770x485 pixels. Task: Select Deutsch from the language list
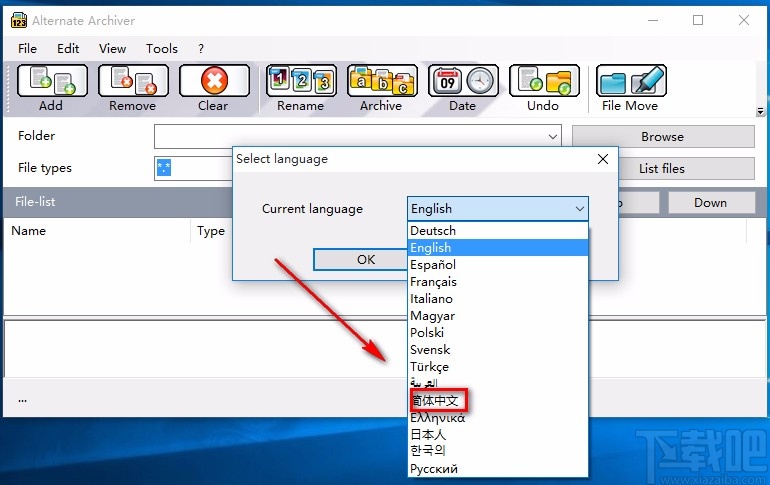tap(498, 231)
